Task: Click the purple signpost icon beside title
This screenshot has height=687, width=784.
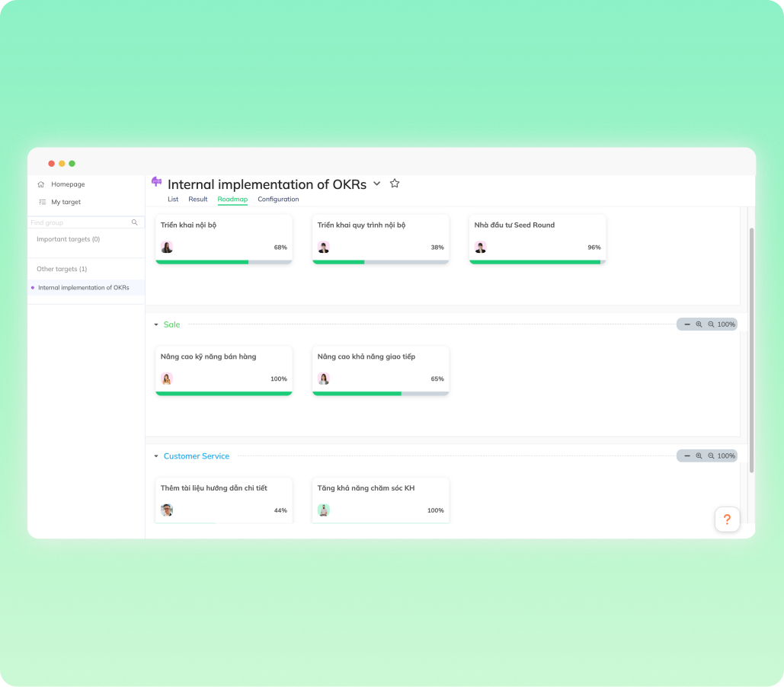Action: pyautogui.click(x=156, y=181)
